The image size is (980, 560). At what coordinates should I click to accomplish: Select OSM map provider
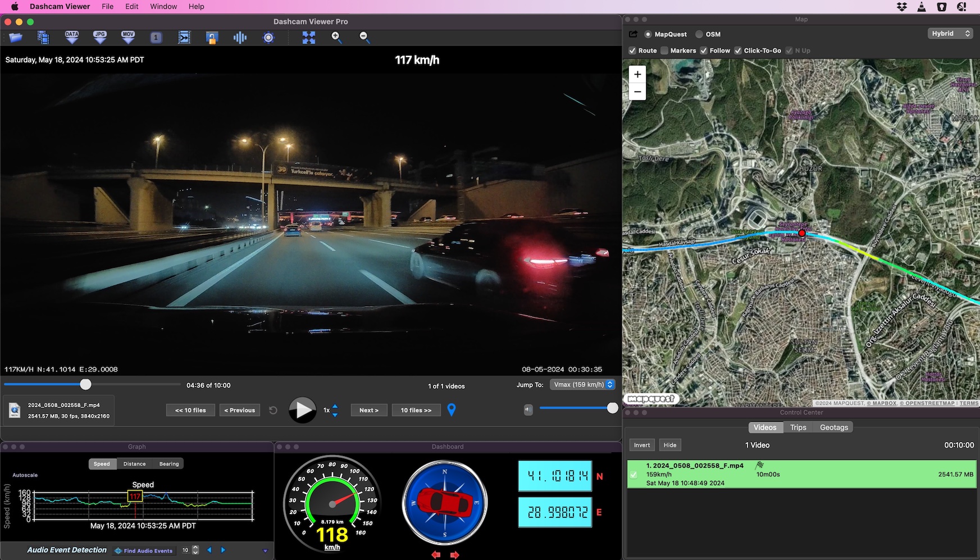[699, 34]
